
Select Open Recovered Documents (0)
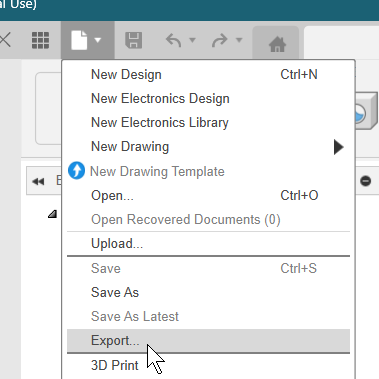pyautogui.click(x=208, y=219)
